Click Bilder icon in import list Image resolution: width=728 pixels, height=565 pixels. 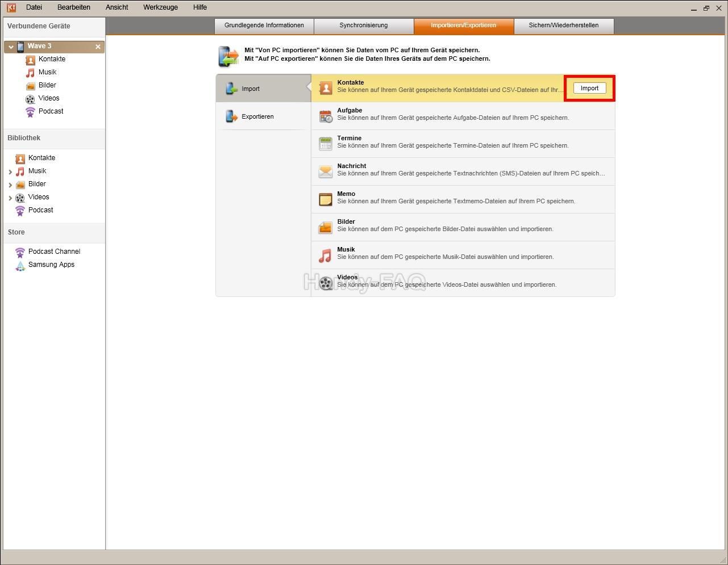click(326, 227)
